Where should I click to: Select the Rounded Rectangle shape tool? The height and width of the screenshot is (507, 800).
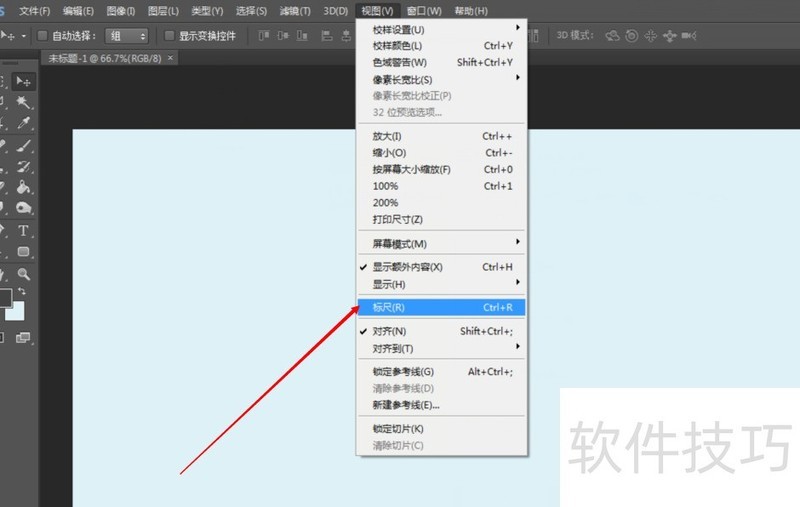tap(23, 251)
